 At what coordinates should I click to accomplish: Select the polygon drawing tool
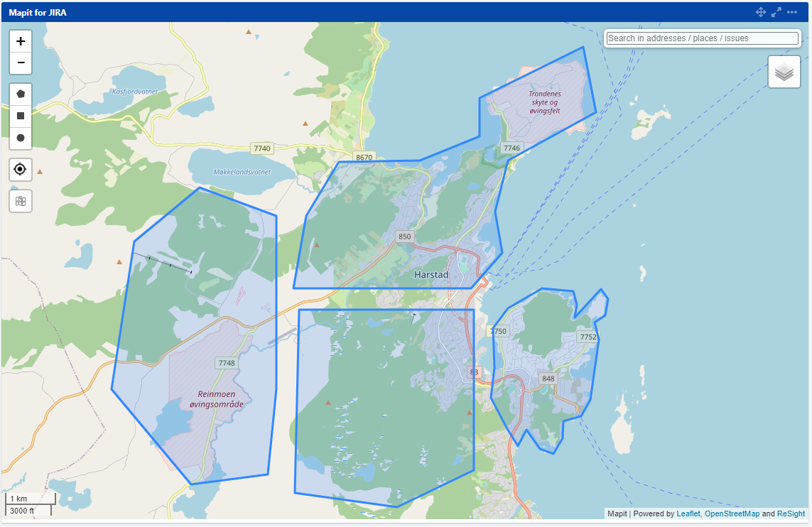click(20, 93)
